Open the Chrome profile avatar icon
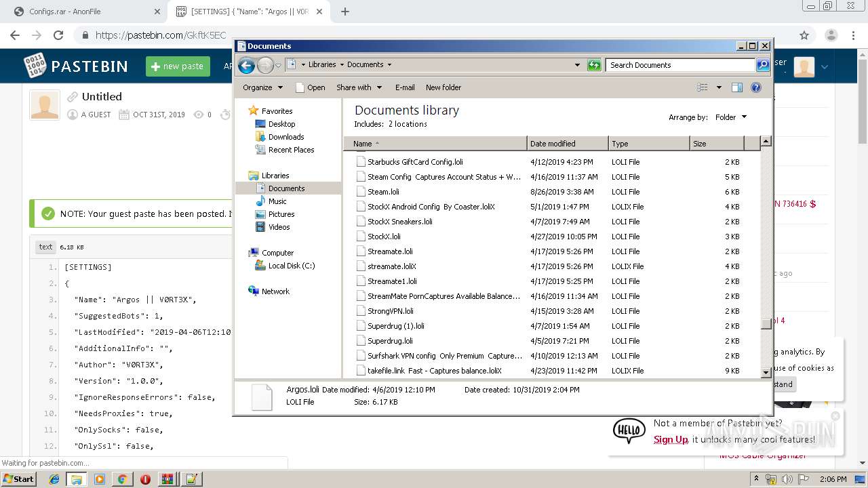Screen dimensions: 868x488 [x=831, y=35]
